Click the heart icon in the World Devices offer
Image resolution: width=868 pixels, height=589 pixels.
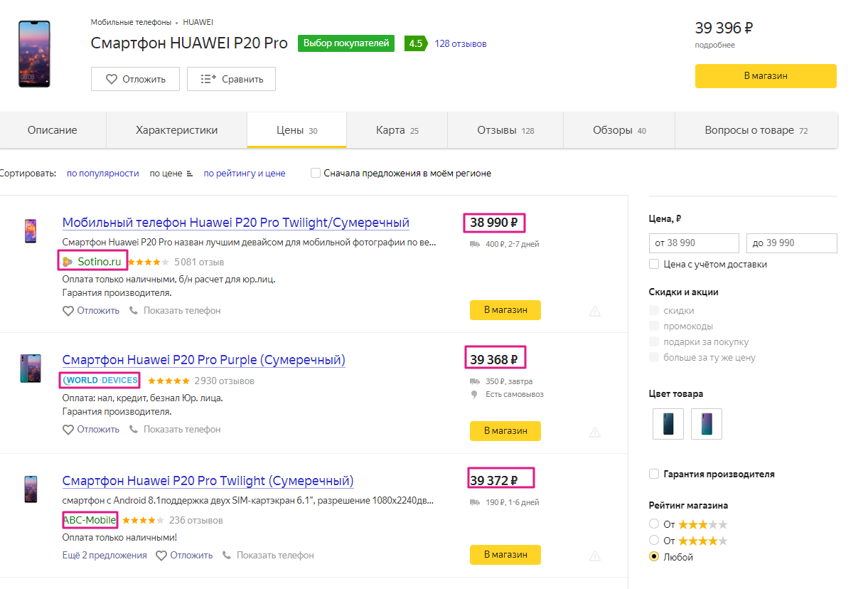pyautogui.click(x=68, y=430)
